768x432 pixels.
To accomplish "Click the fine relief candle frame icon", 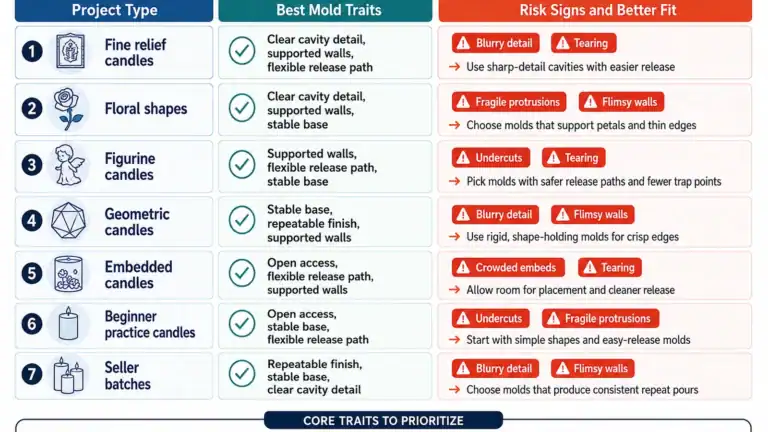I will pos(70,51).
